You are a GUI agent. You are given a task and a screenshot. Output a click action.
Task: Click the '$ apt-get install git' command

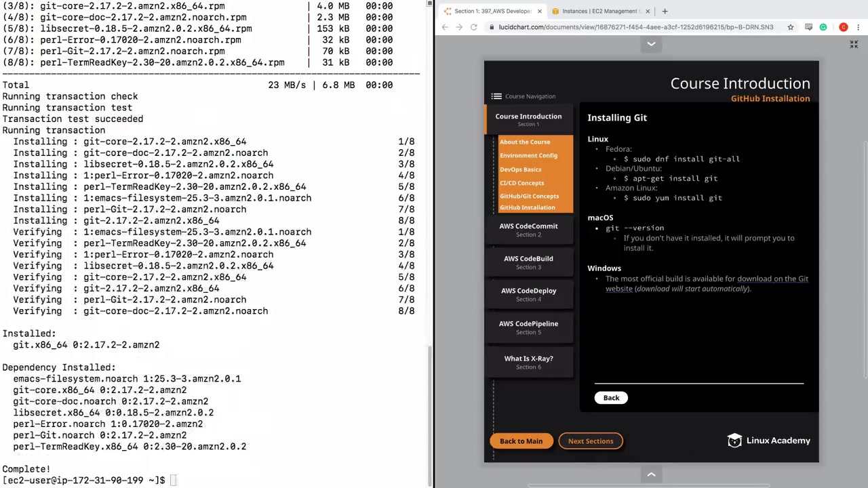(671, 178)
